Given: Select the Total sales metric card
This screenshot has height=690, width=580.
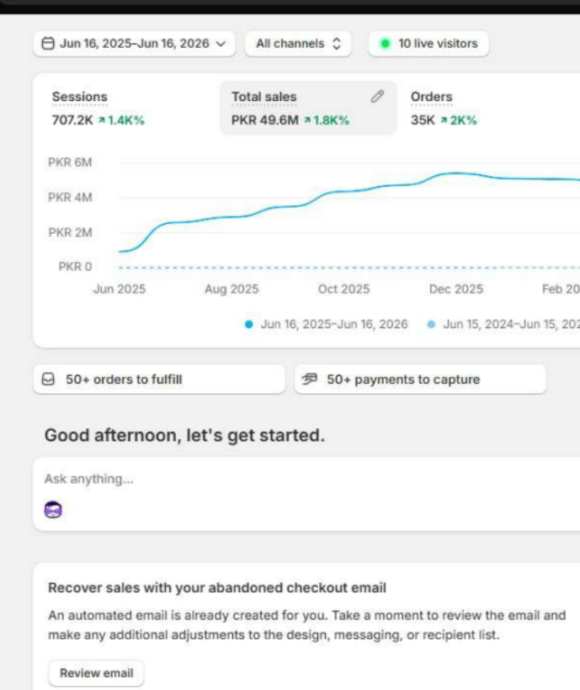Looking at the screenshot, I should click(308, 108).
